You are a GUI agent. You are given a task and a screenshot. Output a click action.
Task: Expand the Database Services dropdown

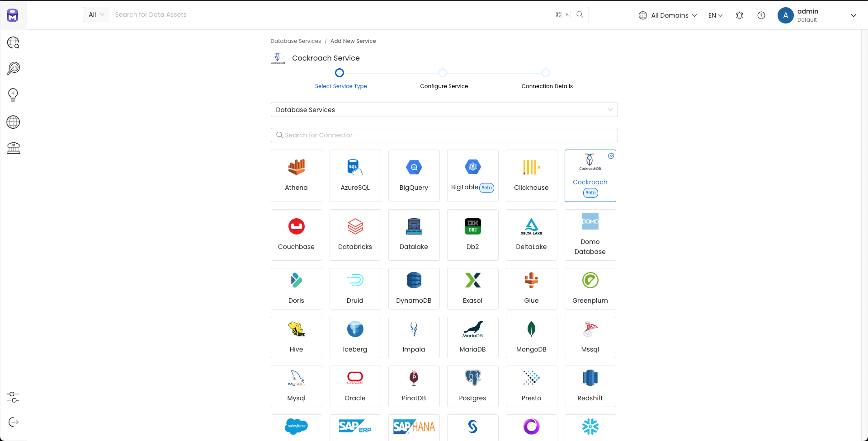[444, 110]
